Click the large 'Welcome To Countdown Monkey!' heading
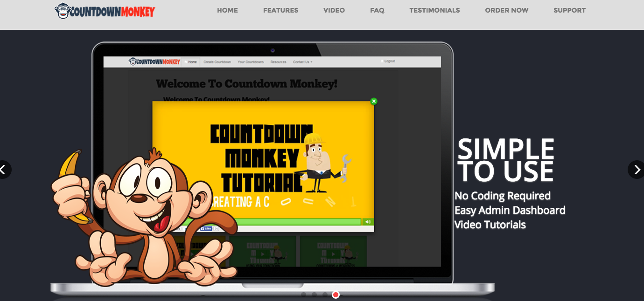 click(246, 84)
